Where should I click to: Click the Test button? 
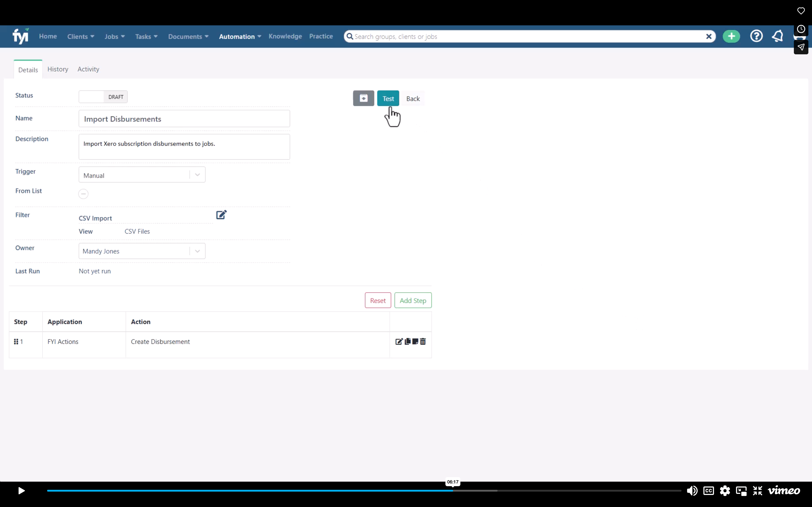(388, 98)
